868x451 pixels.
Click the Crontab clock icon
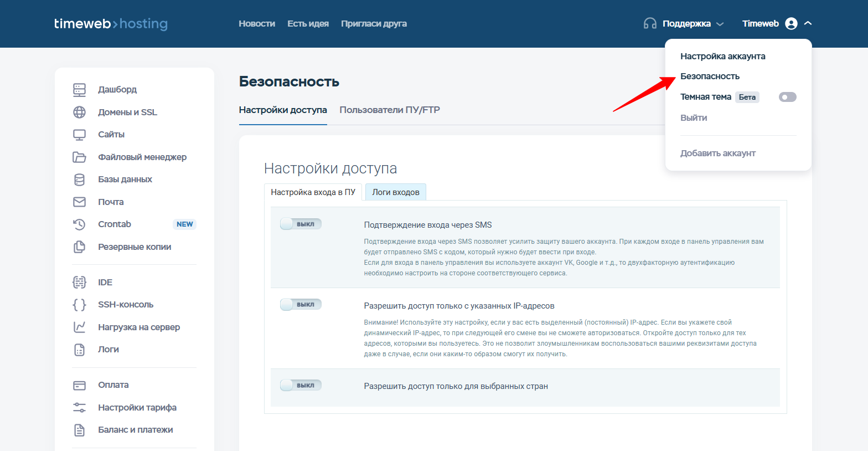point(80,224)
